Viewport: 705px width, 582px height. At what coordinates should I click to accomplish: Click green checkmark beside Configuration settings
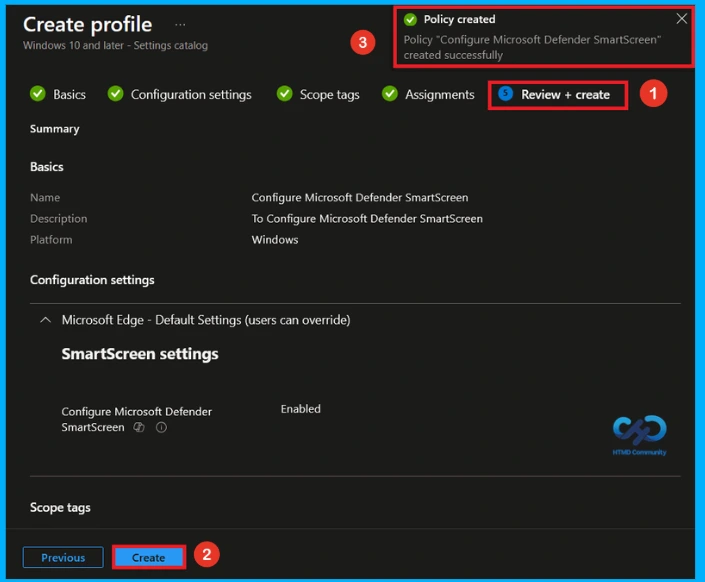(116, 94)
